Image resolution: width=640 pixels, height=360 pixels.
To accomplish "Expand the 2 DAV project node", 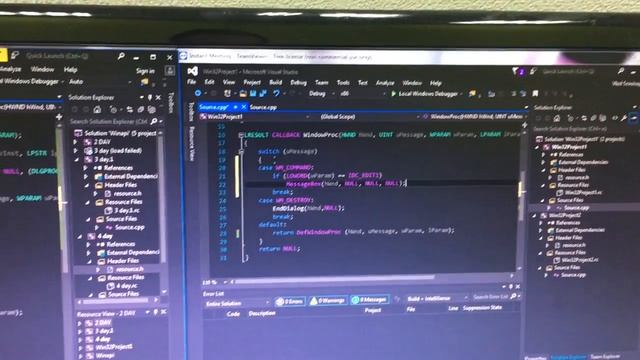I will coord(76,142).
